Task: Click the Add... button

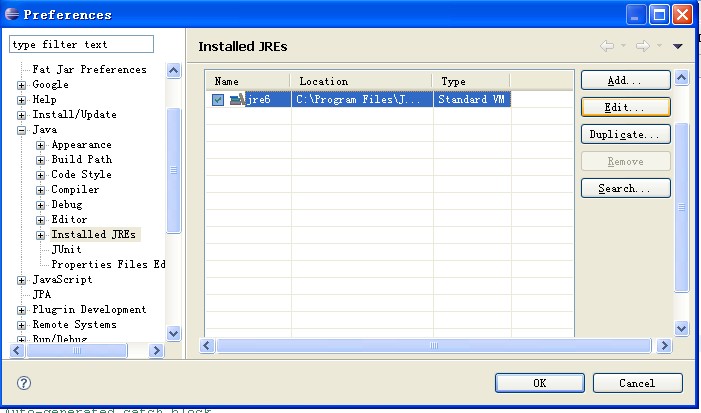Action: click(624, 80)
